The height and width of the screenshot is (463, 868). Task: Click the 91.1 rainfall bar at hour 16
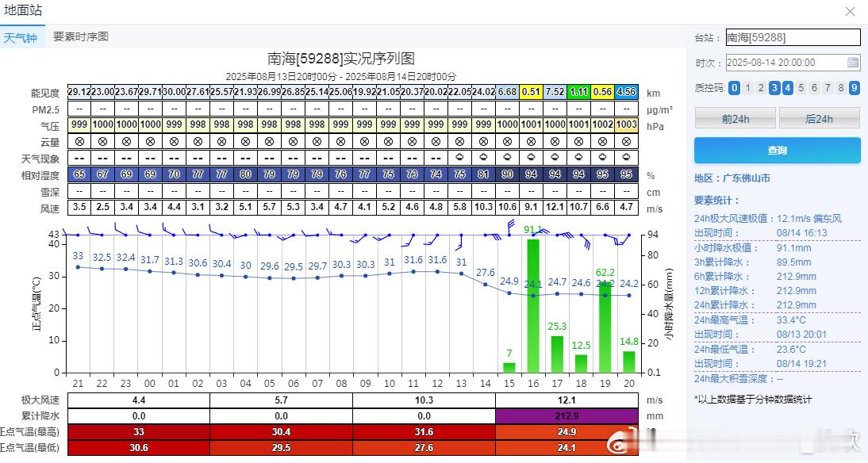[533, 305]
